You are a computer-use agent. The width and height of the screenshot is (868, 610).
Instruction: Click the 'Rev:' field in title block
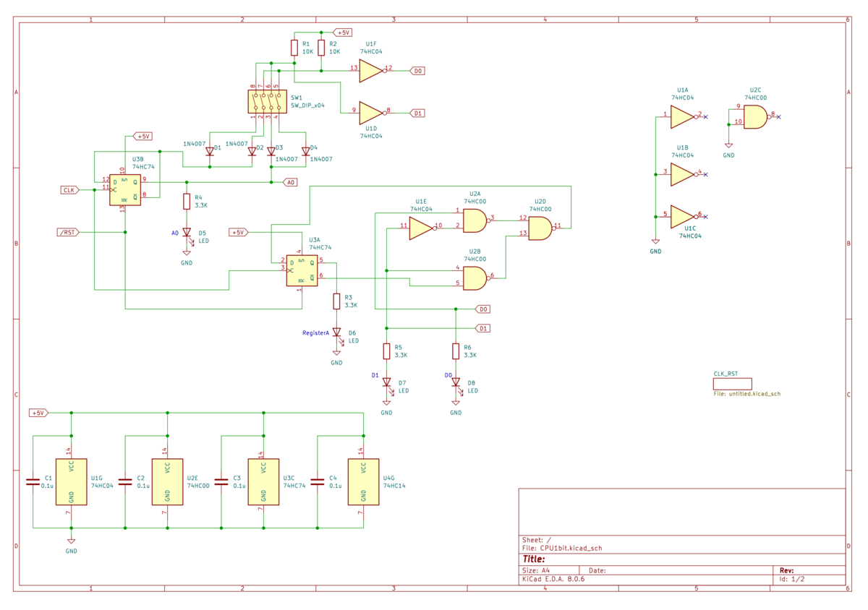point(787,570)
